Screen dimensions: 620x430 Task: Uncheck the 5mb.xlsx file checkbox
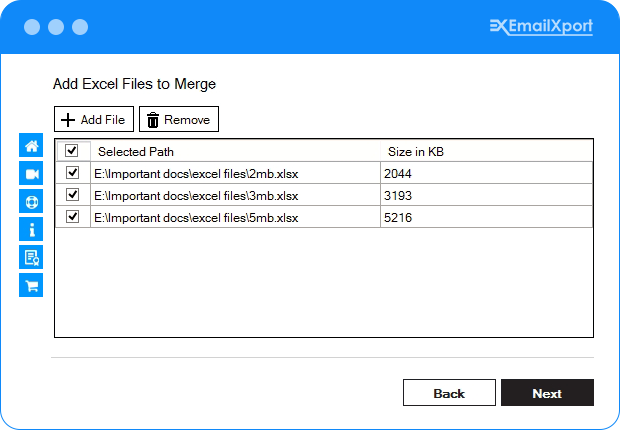[x=72, y=217]
